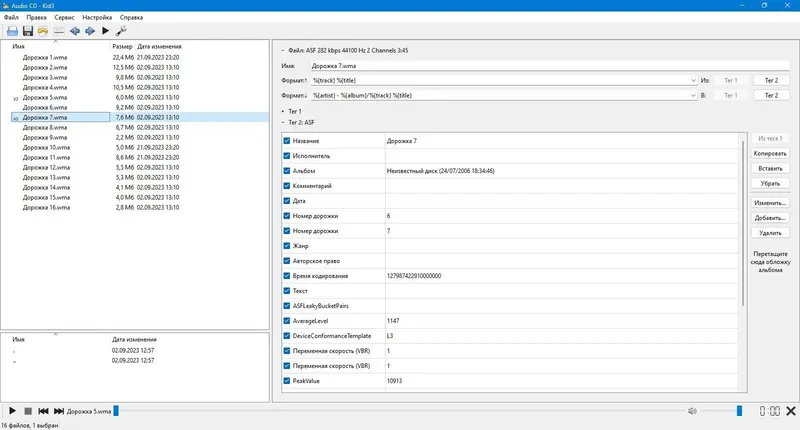
Task: Revert changes with the yellow undo icon
Action: coord(43,31)
